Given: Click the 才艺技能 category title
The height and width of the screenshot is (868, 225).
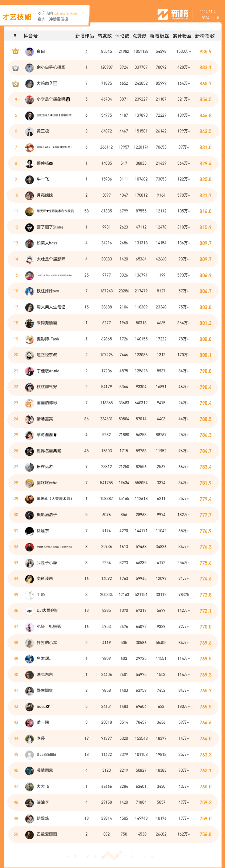Looking at the screenshot, I should (17, 17).
